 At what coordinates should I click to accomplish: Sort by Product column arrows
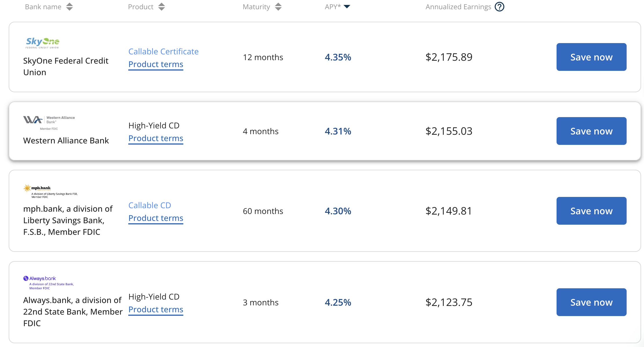(x=162, y=7)
